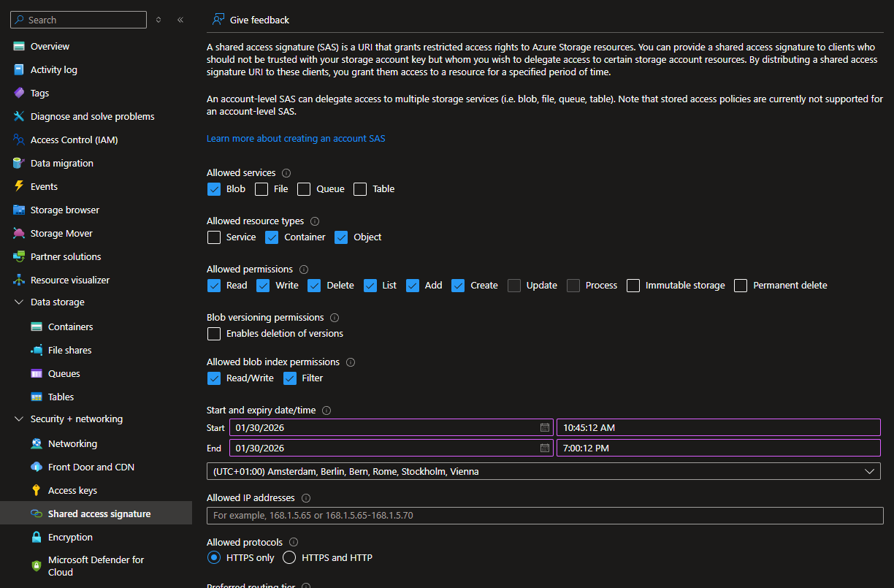Check Enables deletion of versions
The width and height of the screenshot is (894, 588).
pos(214,334)
